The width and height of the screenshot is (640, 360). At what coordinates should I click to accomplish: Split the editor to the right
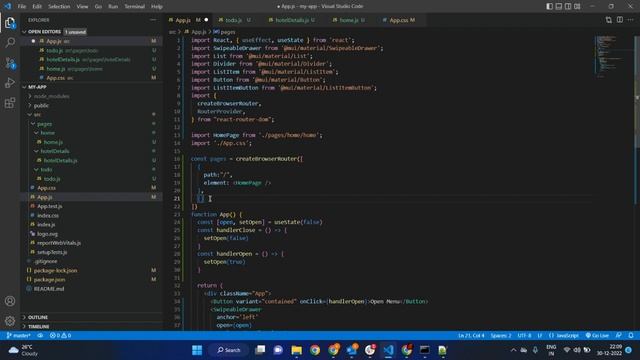tap(620, 20)
